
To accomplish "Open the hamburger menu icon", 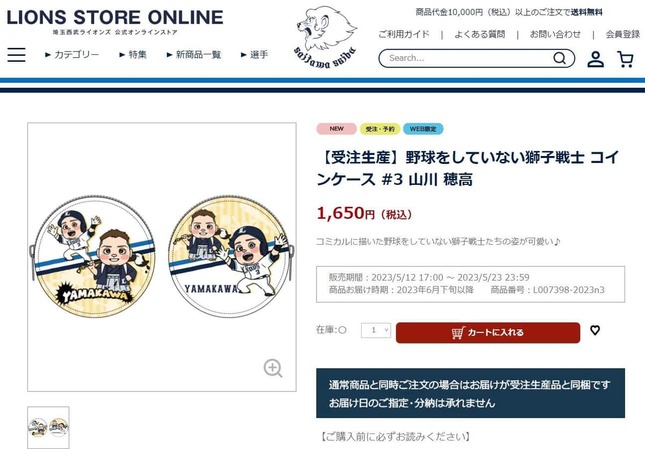I will 16,55.
